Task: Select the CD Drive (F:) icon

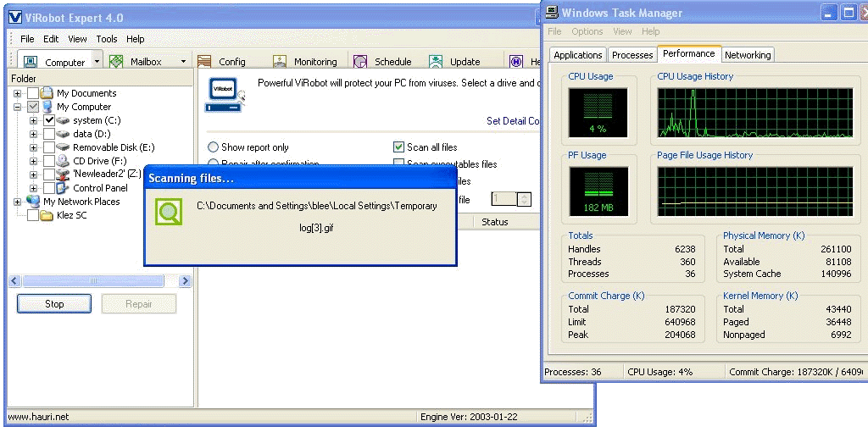Action: [64, 161]
